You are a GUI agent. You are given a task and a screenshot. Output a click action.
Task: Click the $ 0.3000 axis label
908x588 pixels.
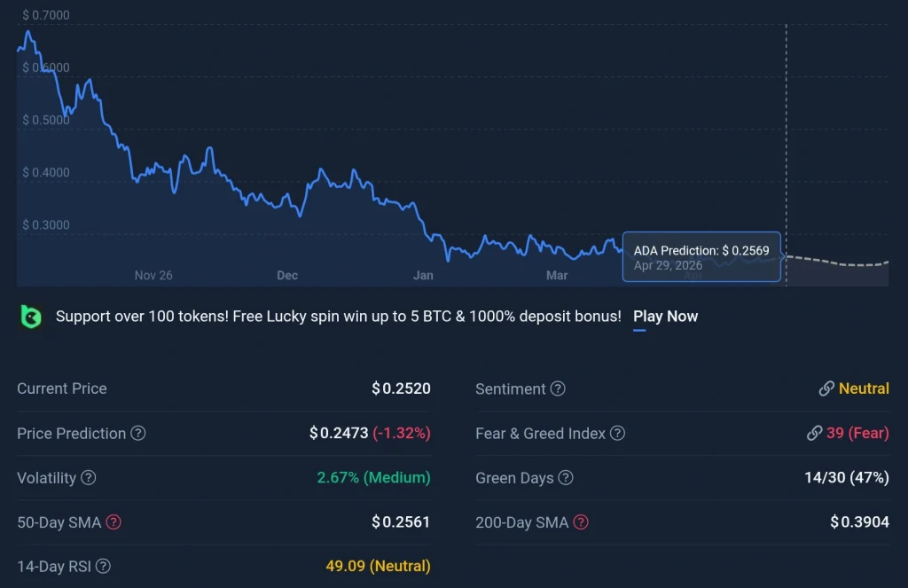point(46,224)
